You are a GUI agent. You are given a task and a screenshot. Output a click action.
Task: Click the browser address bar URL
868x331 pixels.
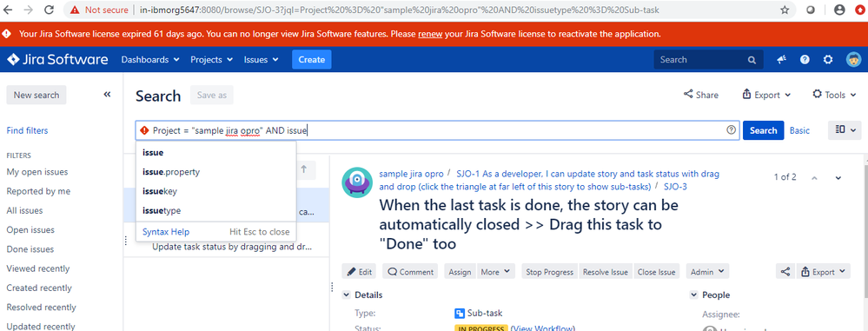(399, 10)
